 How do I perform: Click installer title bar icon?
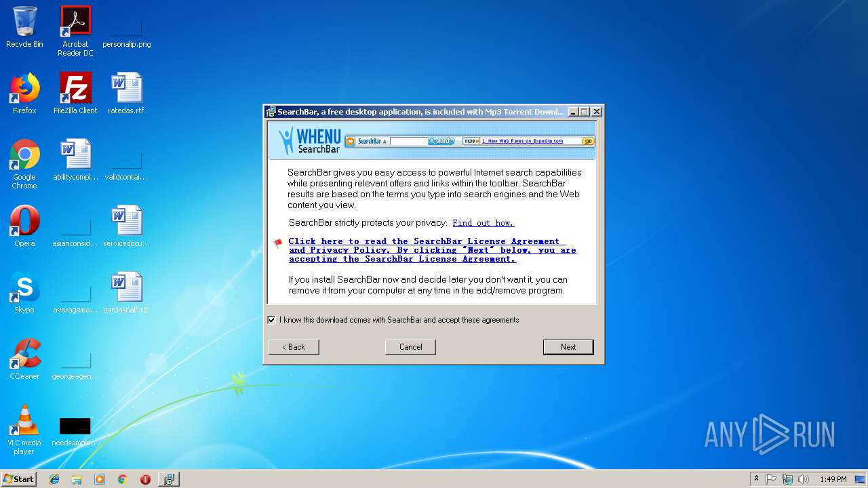(x=271, y=112)
